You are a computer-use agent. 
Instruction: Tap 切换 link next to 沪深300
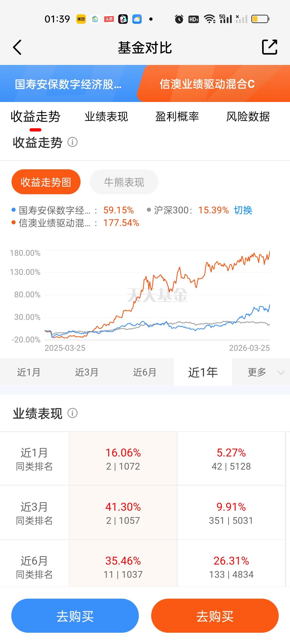point(243,210)
